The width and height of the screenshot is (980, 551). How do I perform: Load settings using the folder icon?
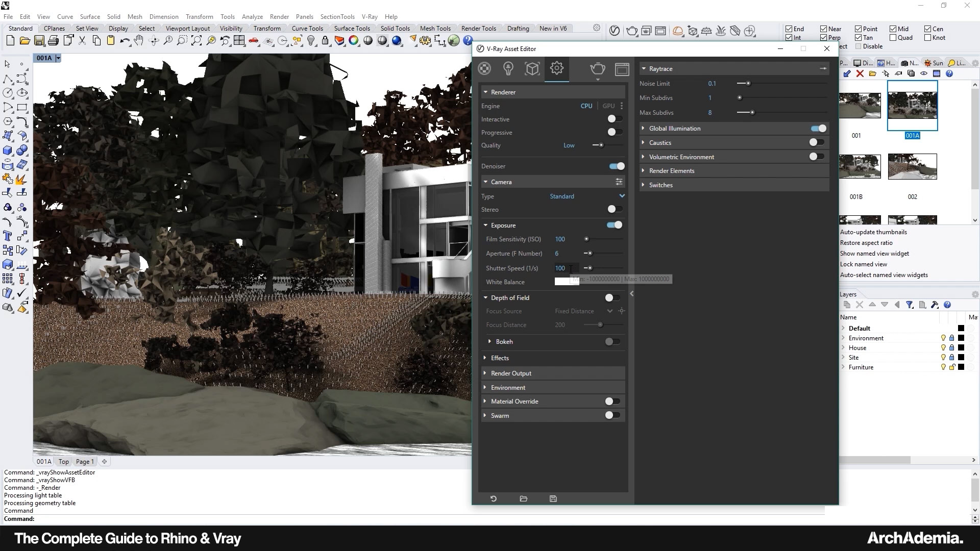tap(523, 498)
